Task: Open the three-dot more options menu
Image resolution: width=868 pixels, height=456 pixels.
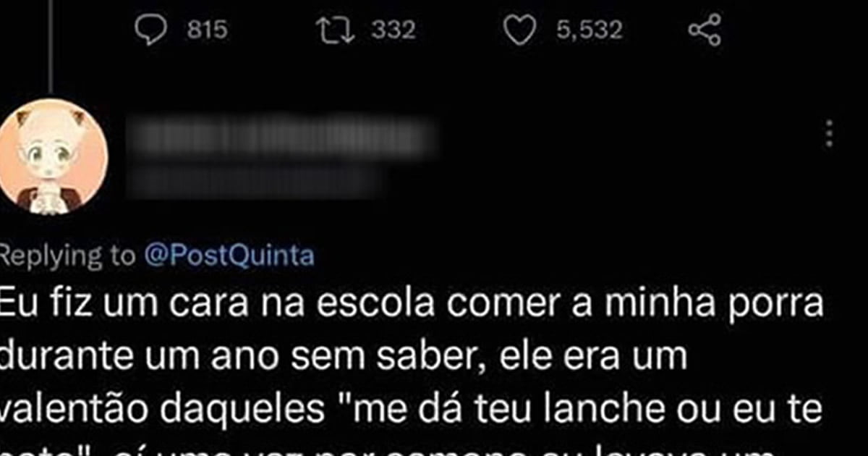Action: point(829,134)
